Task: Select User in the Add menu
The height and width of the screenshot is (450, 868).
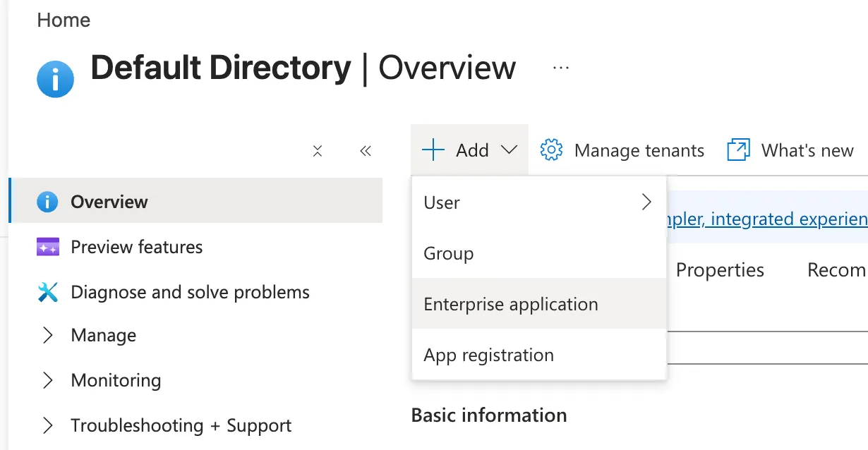Action: (539, 202)
